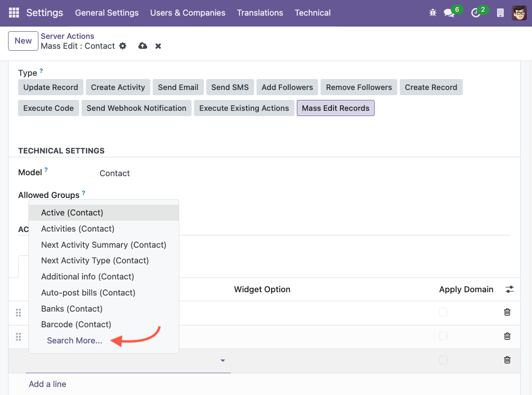Open the Translations menu
Viewport: 532px width, 395px height.
pyautogui.click(x=260, y=13)
